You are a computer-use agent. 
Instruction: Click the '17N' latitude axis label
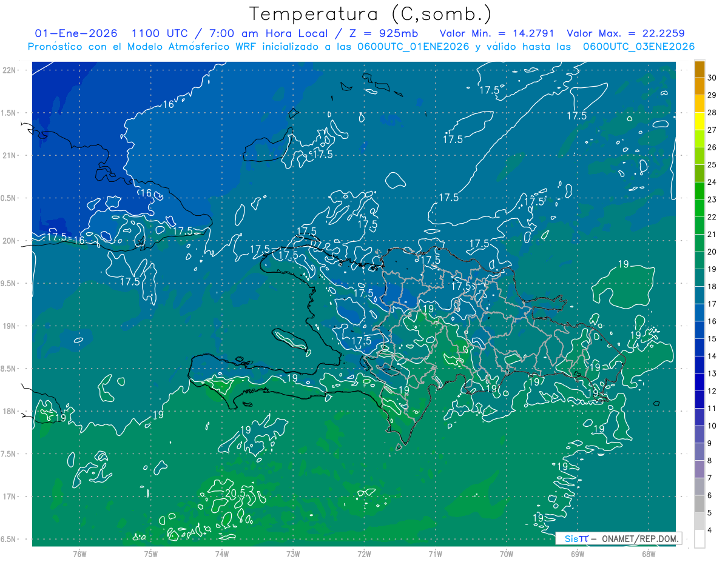[x=9, y=497]
